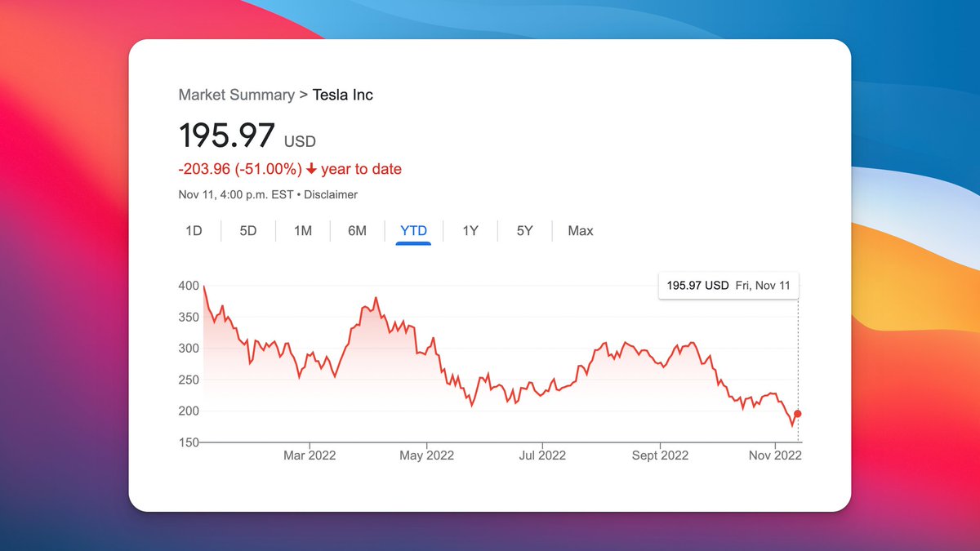The image size is (980, 551).
Task: Click the Tesla Inc breadcrumb title
Action: point(343,95)
